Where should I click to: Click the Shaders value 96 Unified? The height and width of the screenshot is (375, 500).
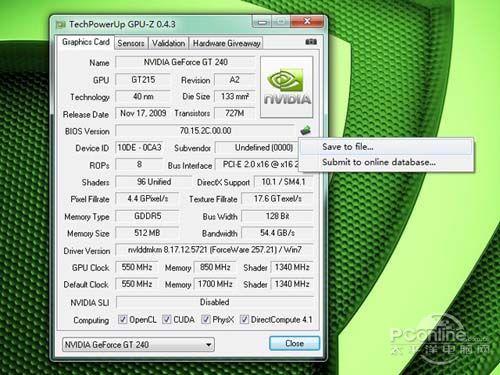click(x=154, y=182)
